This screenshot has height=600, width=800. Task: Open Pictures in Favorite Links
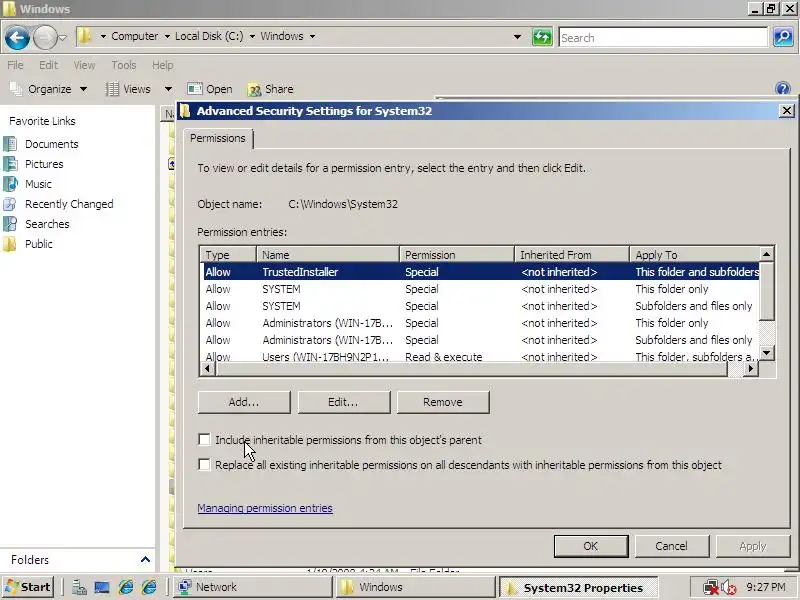44,164
